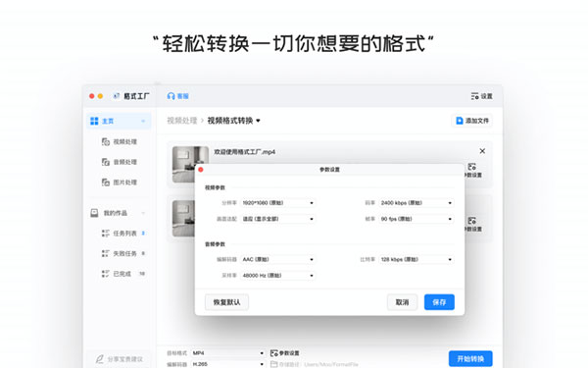Click the 我的作品 section icon

click(x=94, y=213)
